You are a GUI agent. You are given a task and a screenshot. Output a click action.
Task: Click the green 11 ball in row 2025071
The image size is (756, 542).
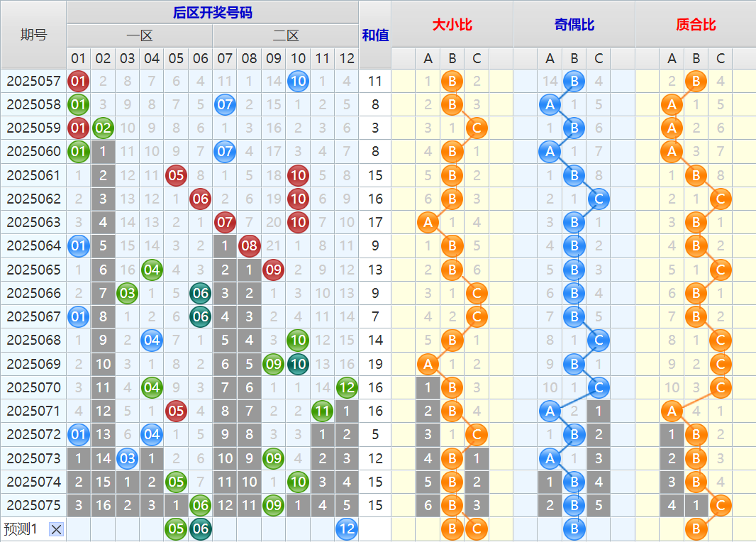tap(322, 411)
